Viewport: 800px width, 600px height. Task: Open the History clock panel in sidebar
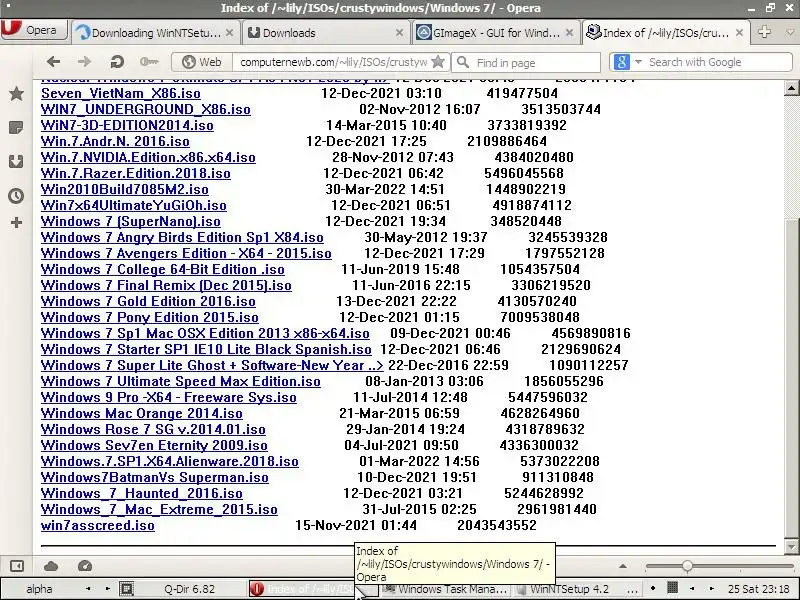click(x=16, y=196)
